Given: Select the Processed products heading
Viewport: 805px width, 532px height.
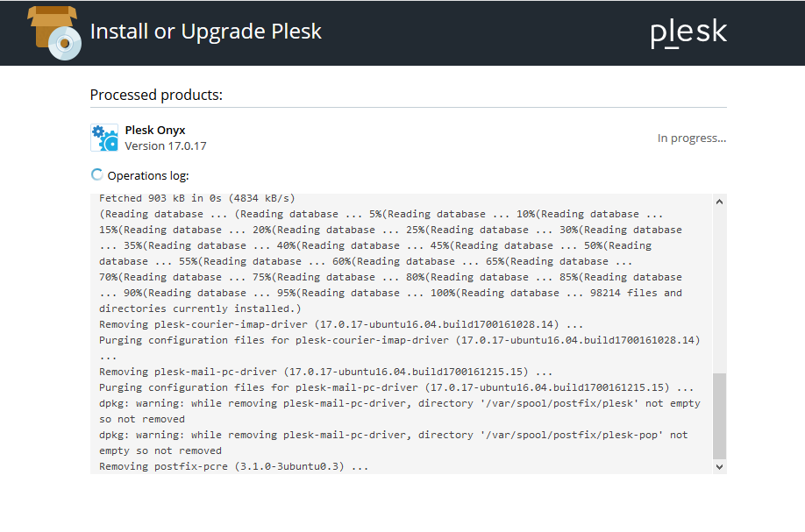Looking at the screenshot, I should [155, 95].
